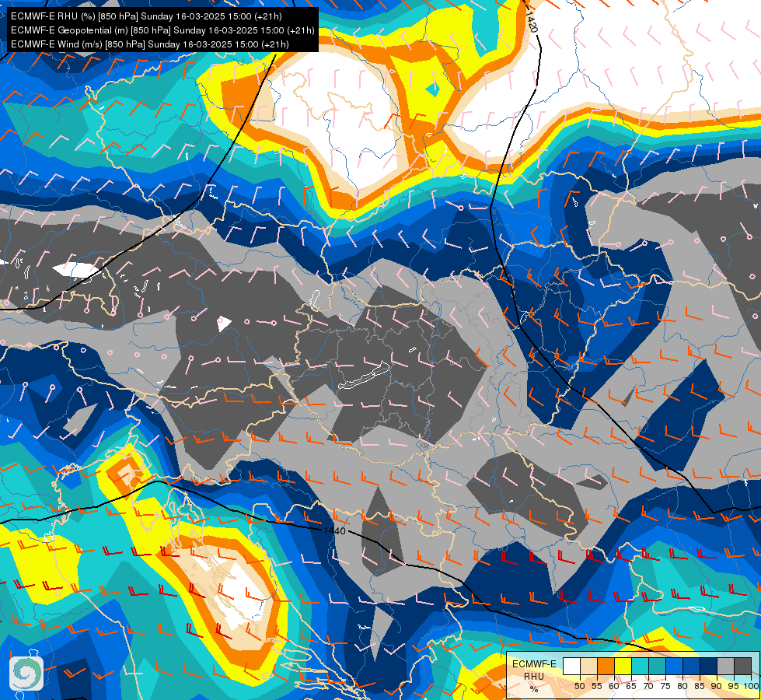Viewport: 761px width, 700px height.
Task: Click the legend value 70
Action: [648, 686]
